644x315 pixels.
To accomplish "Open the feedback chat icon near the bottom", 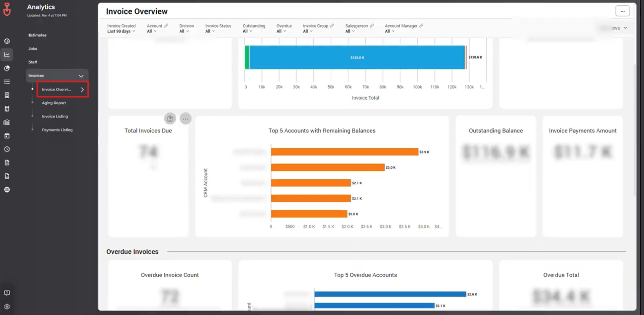I will pos(7,293).
